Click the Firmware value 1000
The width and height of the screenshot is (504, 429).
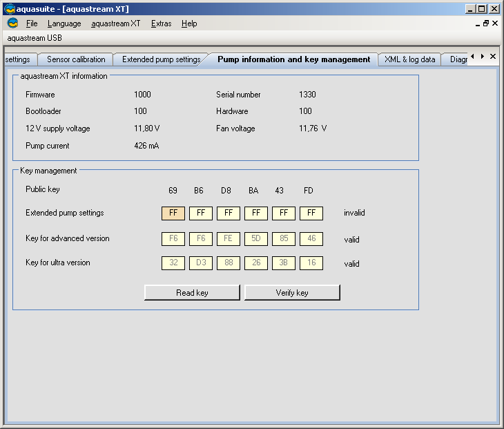coord(142,95)
